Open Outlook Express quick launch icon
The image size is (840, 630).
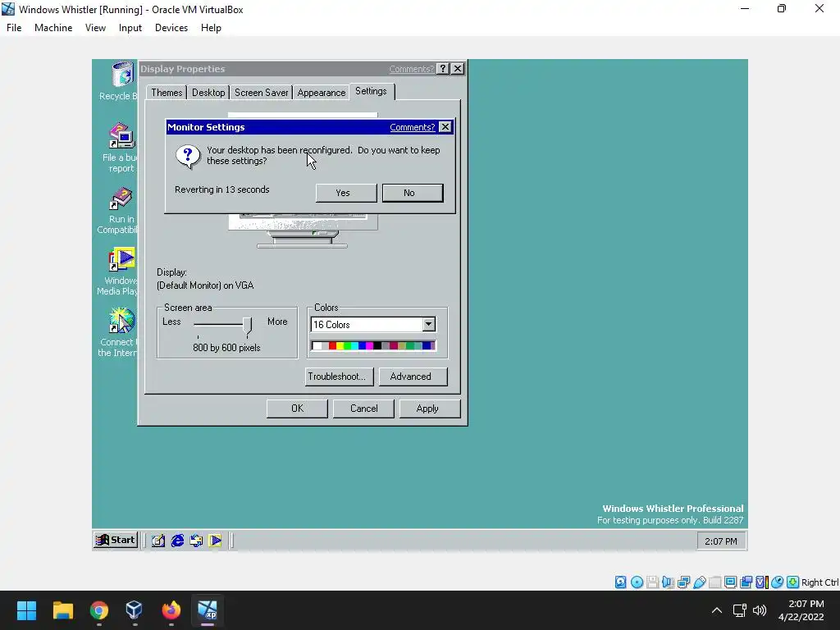pos(196,541)
